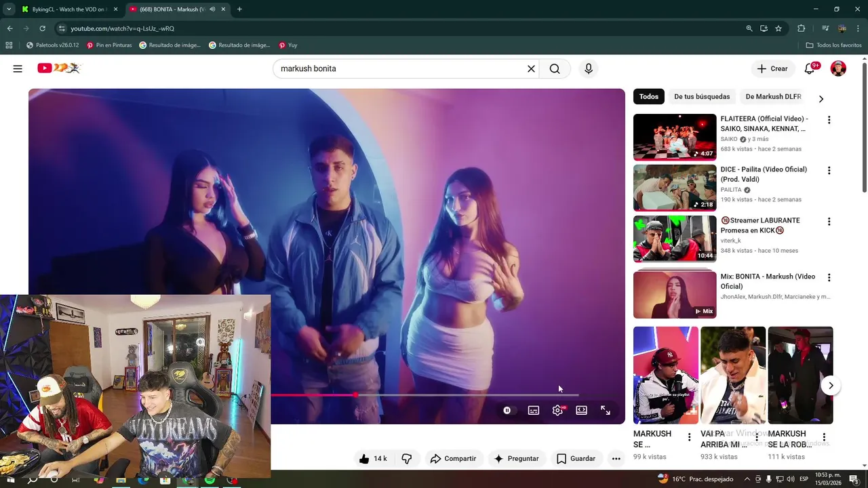Viewport: 868px width, 488px height.
Task: Open options for Streamer LABURANTE video
Action: coord(829,222)
